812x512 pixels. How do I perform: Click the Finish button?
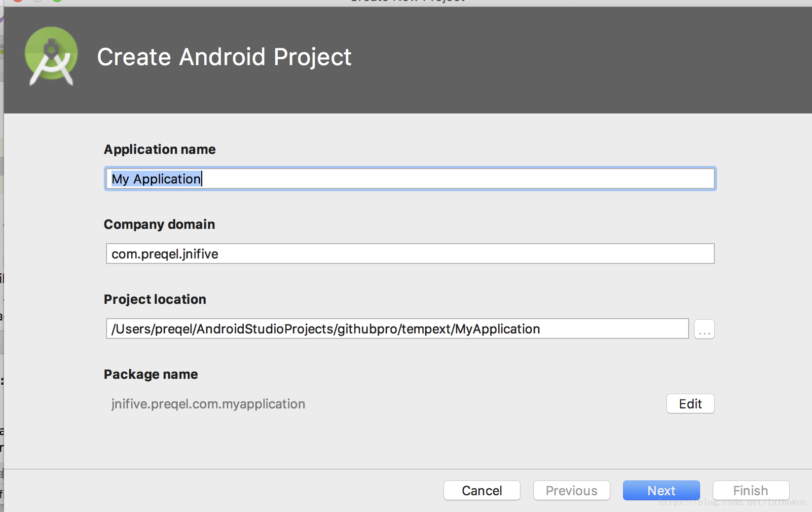[751, 490]
